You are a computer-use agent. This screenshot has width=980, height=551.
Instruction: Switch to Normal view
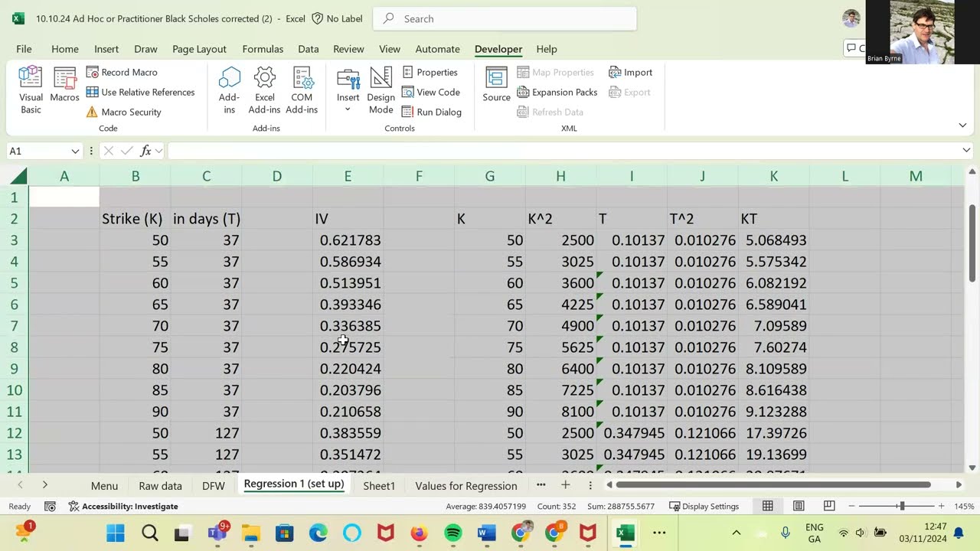767,506
